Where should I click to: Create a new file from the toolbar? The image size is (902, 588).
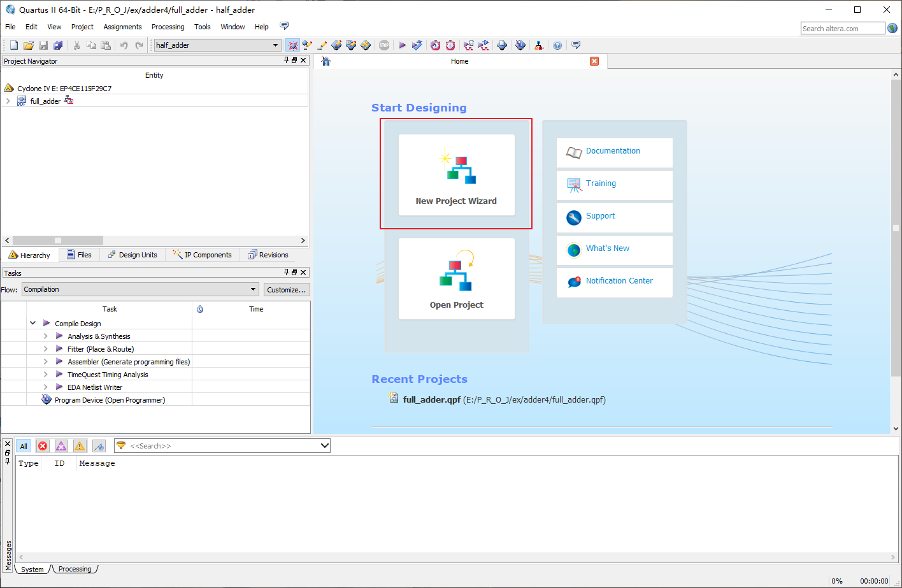click(x=14, y=45)
